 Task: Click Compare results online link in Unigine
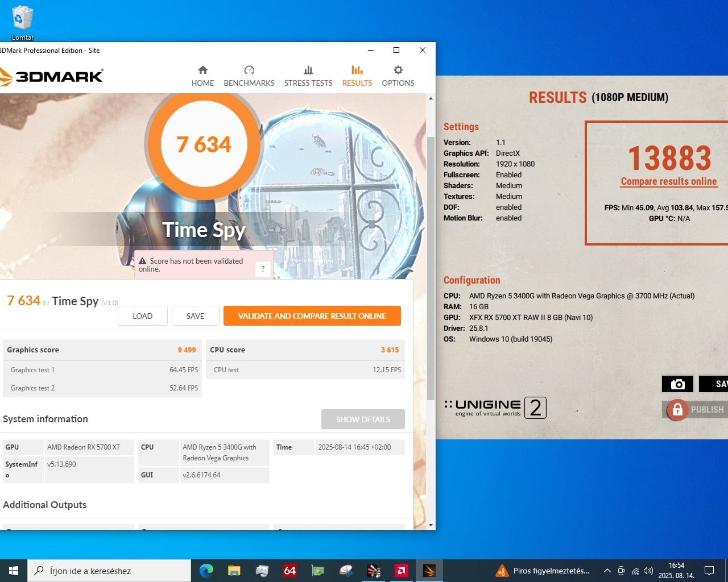pyautogui.click(x=669, y=181)
